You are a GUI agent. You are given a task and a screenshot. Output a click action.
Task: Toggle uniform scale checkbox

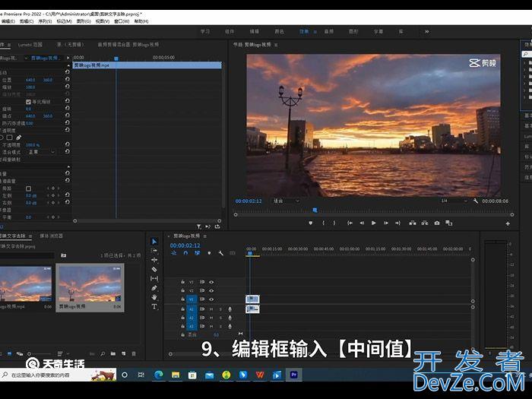click(x=29, y=102)
